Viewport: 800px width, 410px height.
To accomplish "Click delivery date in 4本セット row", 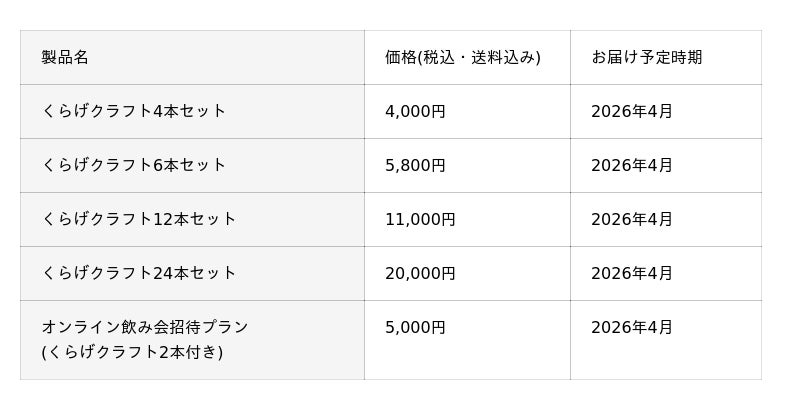I will tap(631, 111).
